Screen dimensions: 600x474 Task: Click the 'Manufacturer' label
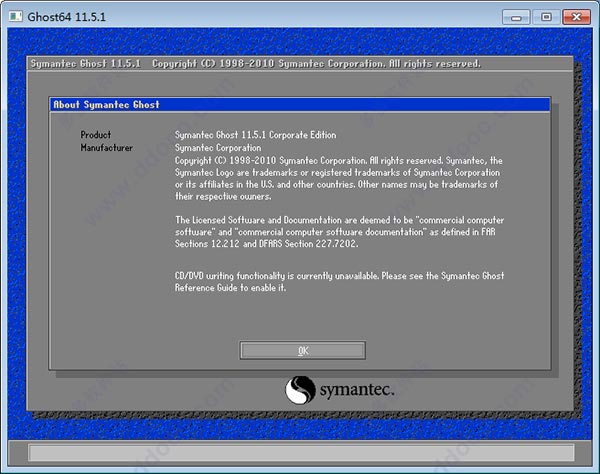click(106, 148)
